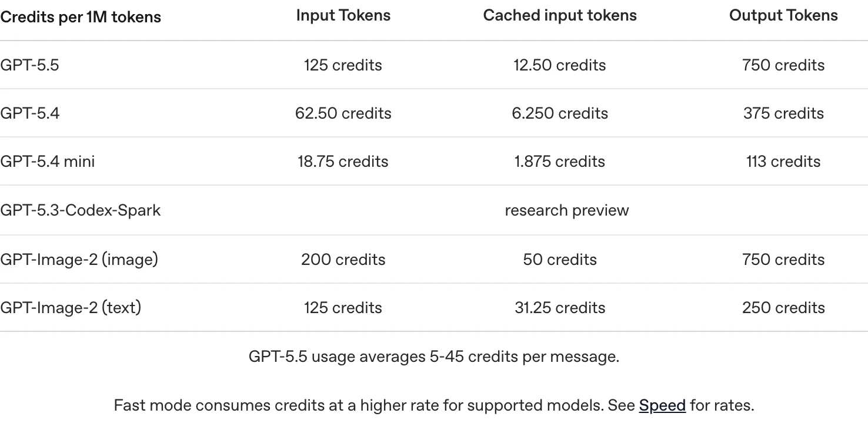Click the Cached input tokens column header
Screen dimensions: 868x430
(x=560, y=16)
